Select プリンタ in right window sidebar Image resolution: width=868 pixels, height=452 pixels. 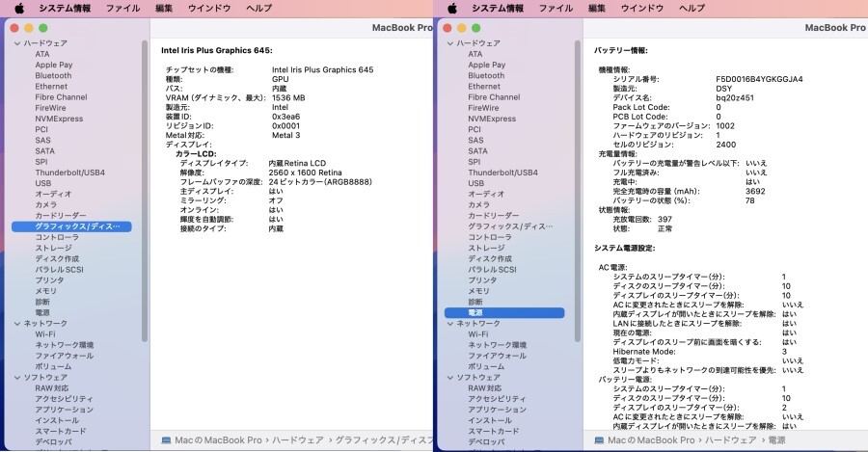(482, 280)
